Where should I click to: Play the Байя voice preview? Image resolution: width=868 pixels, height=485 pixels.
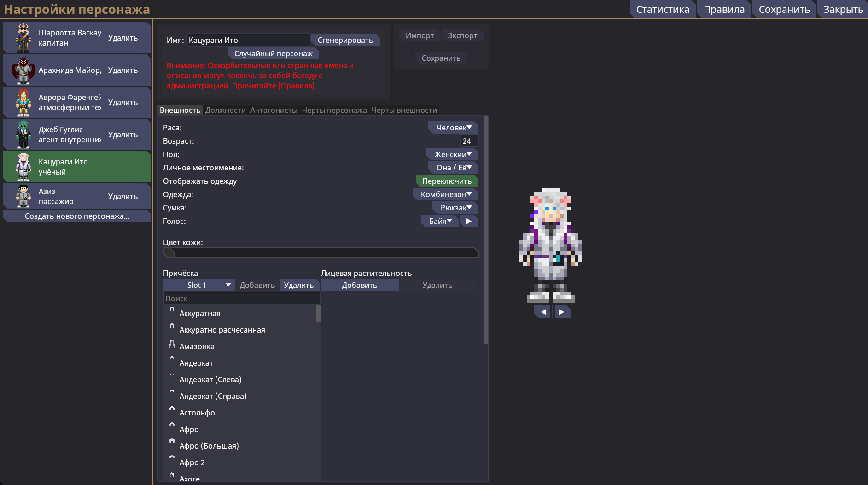[x=468, y=221]
